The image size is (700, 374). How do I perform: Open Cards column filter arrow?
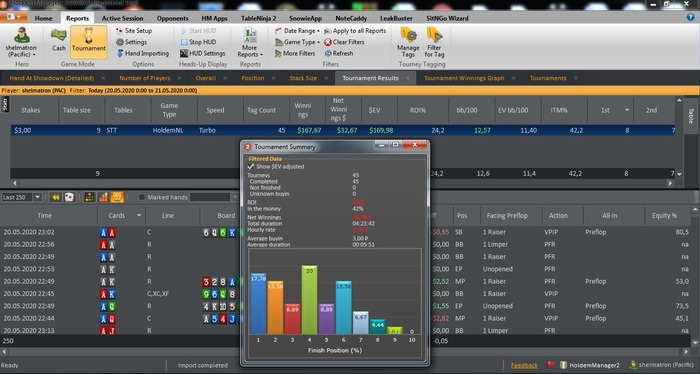pyautogui.click(x=139, y=216)
